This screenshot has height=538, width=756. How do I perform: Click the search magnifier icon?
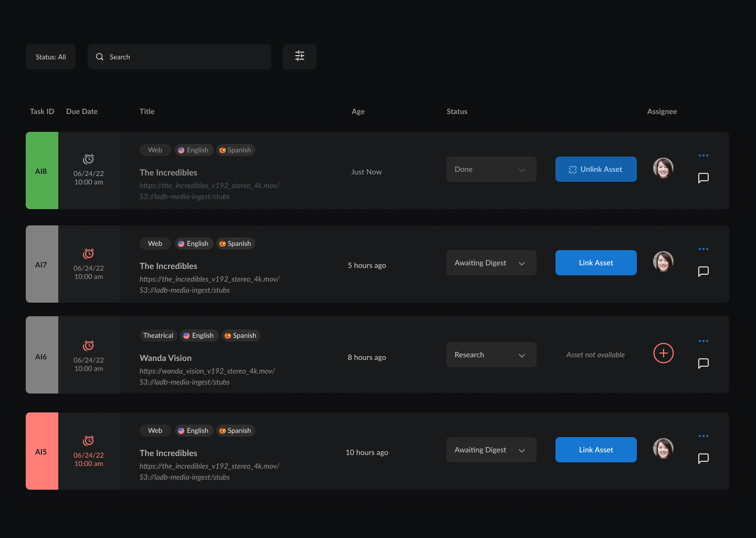tap(100, 57)
